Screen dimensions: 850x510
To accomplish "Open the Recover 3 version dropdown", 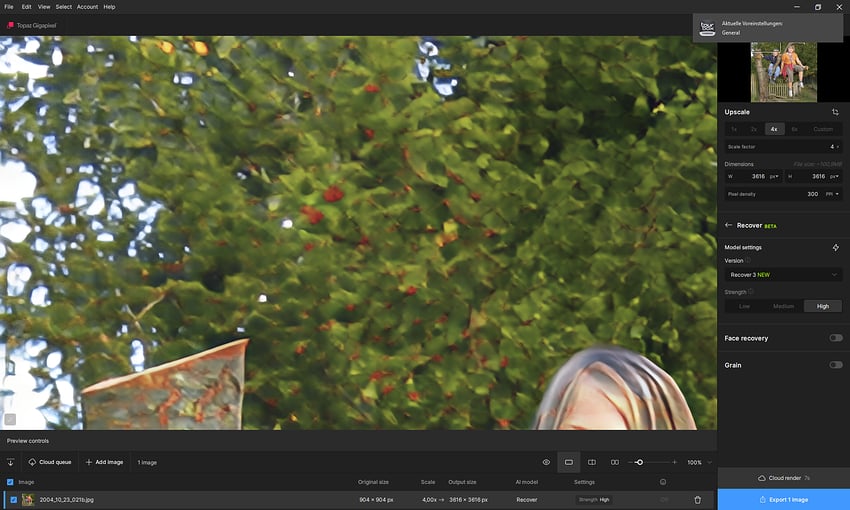I will coord(783,274).
